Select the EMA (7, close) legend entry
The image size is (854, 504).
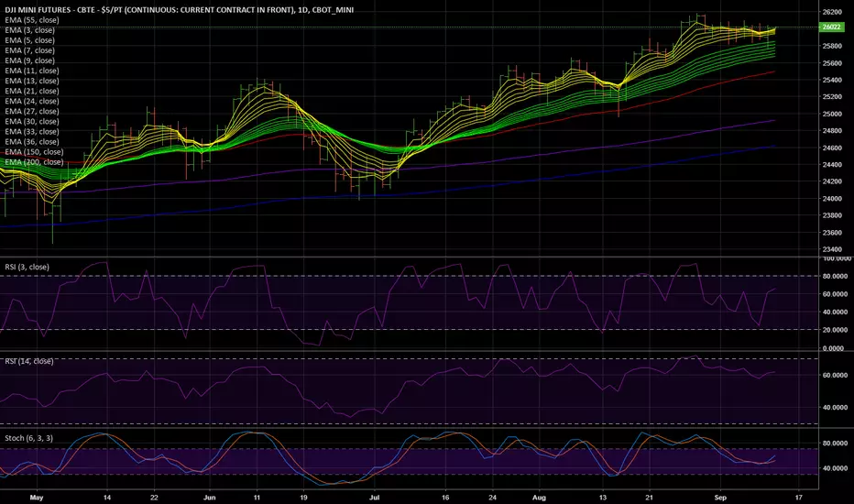pyautogui.click(x=30, y=50)
